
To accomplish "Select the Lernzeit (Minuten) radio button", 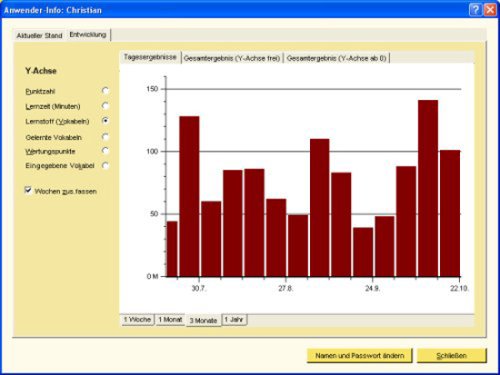I will [105, 106].
